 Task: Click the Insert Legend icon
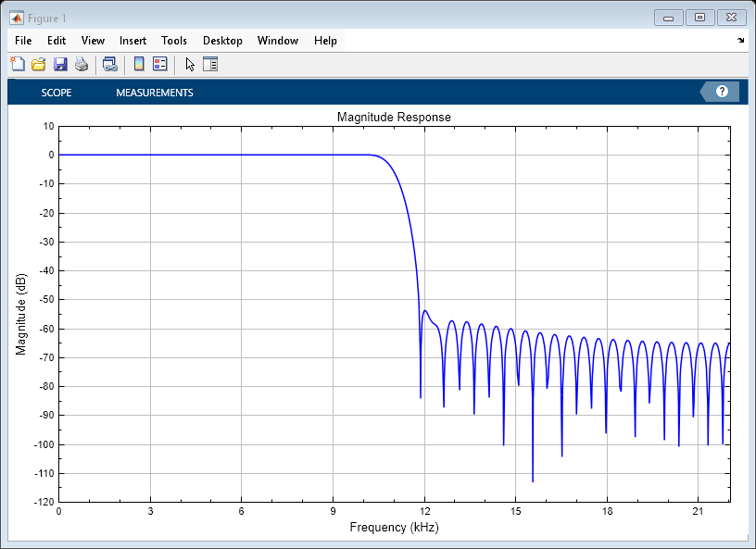[x=160, y=64]
